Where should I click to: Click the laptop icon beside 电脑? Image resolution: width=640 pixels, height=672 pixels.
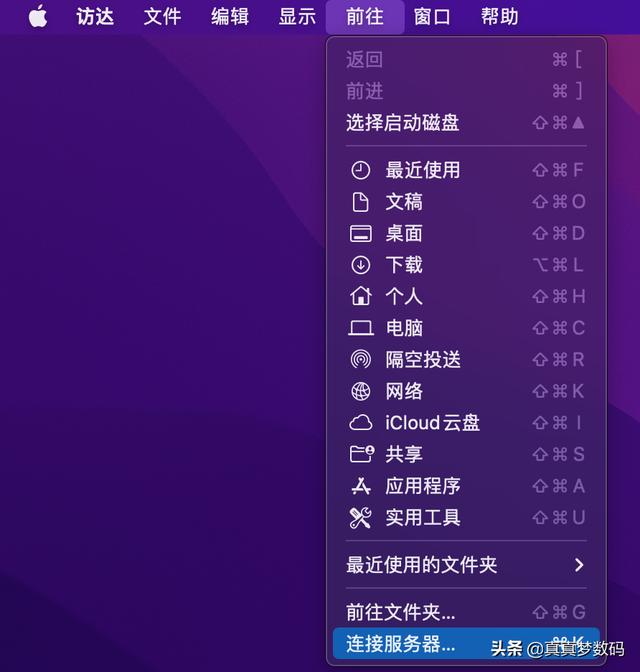click(361, 328)
